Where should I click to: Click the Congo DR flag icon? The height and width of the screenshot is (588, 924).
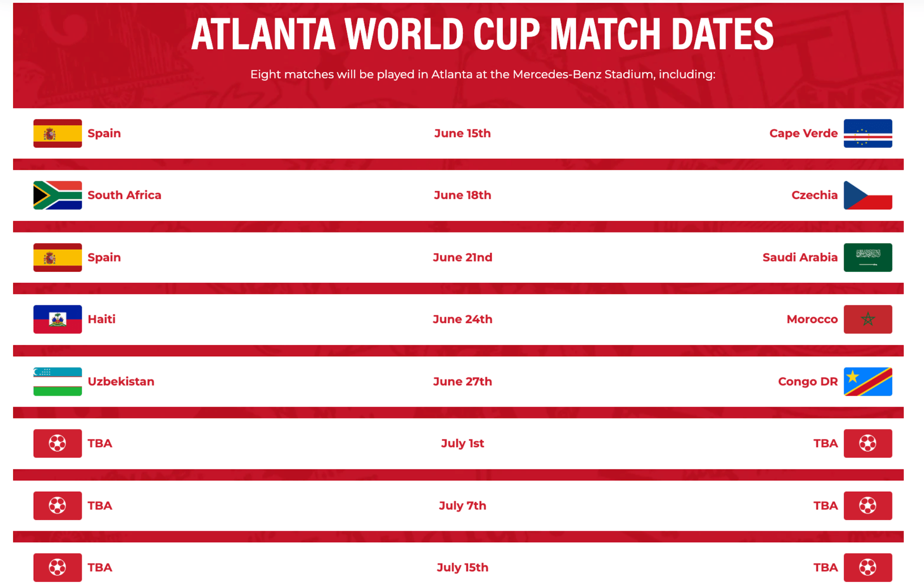click(867, 381)
